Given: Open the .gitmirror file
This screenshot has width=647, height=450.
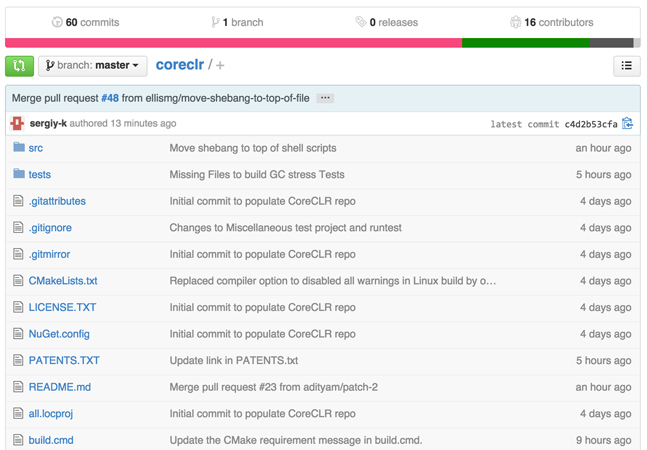Looking at the screenshot, I should pos(49,254).
